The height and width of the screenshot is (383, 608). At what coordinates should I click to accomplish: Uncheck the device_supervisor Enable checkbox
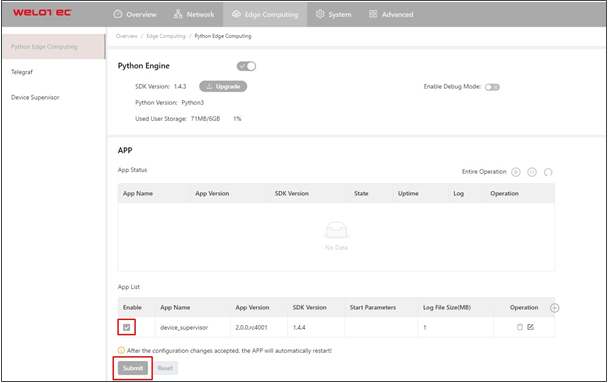click(126, 328)
